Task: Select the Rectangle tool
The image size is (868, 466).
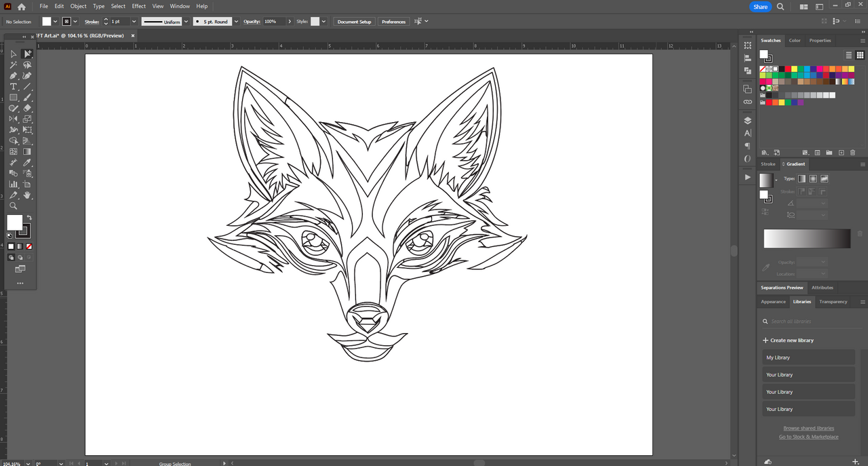Action: (13, 98)
